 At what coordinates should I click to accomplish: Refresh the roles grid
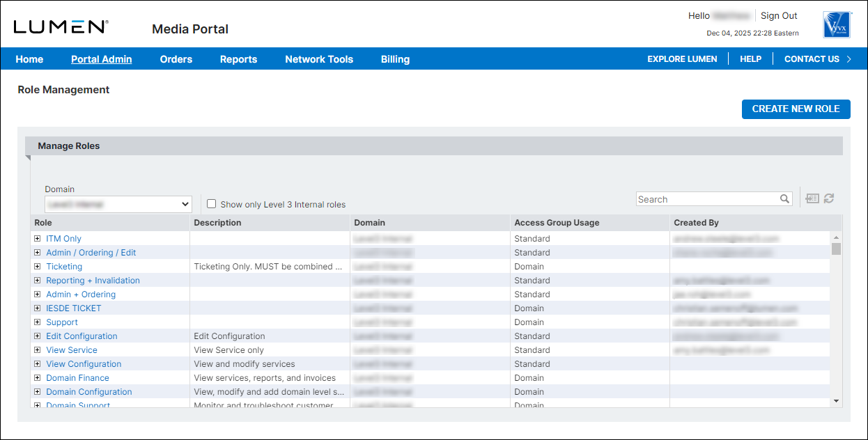point(828,199)
